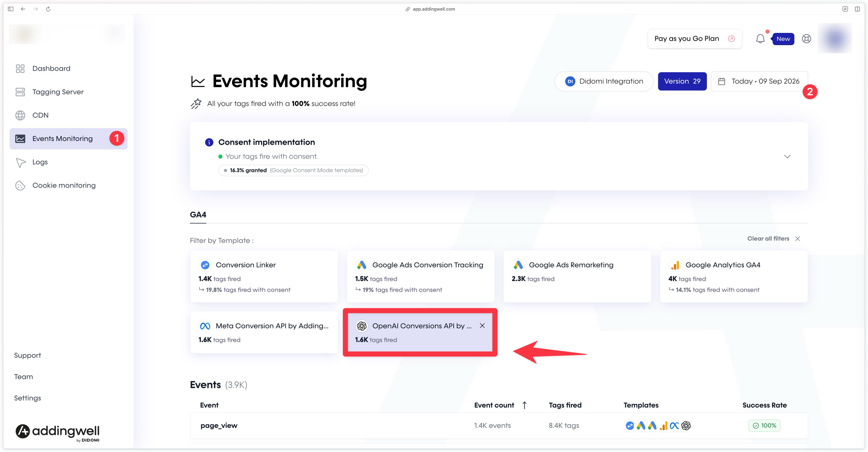
Task: Sort by Event count column arrow
Action: [x=525, y=405]
